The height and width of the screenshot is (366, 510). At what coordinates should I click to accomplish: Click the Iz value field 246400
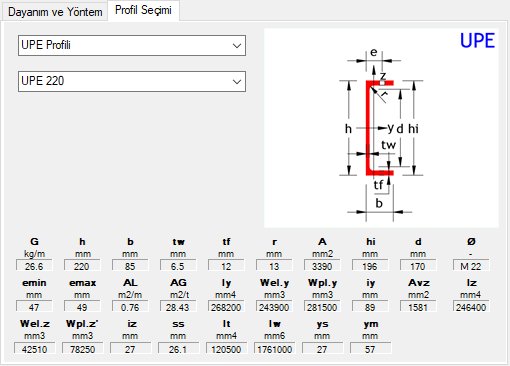point(471,307)
